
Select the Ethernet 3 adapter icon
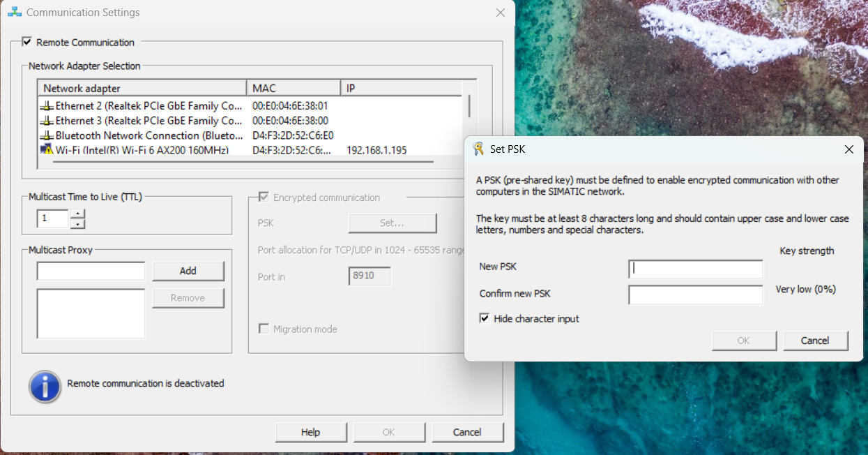pyautogui.click(x=47, y=121)
